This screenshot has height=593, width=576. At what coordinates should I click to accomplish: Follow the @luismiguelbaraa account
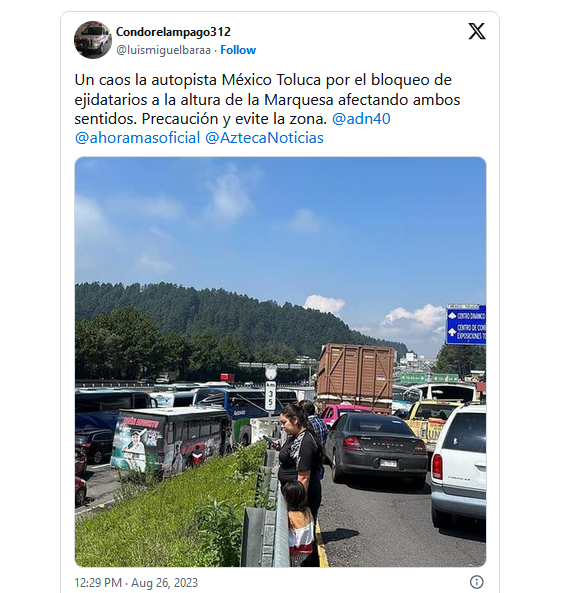tap(238, 50)
